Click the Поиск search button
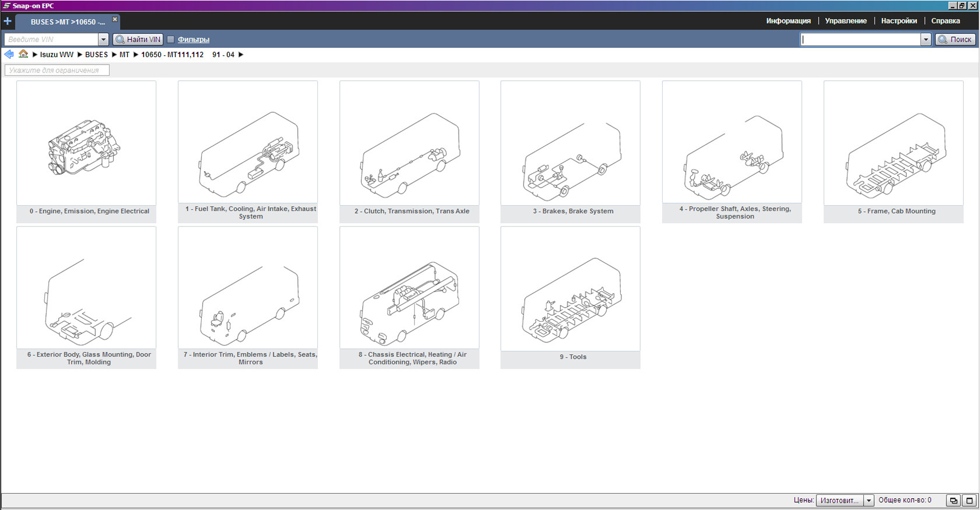This screenshot has height=510, width=980. pyautogui.click(x=955, y=39)
